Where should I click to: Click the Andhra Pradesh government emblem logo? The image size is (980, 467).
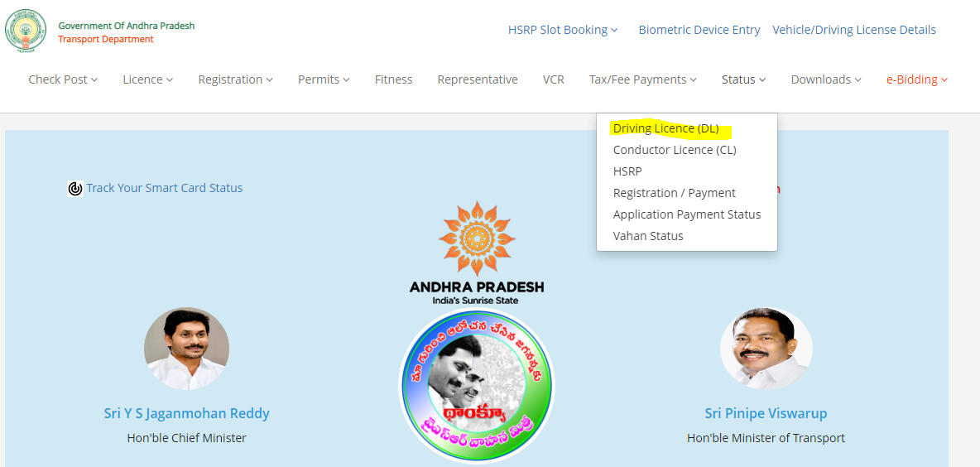click(25, 31)
